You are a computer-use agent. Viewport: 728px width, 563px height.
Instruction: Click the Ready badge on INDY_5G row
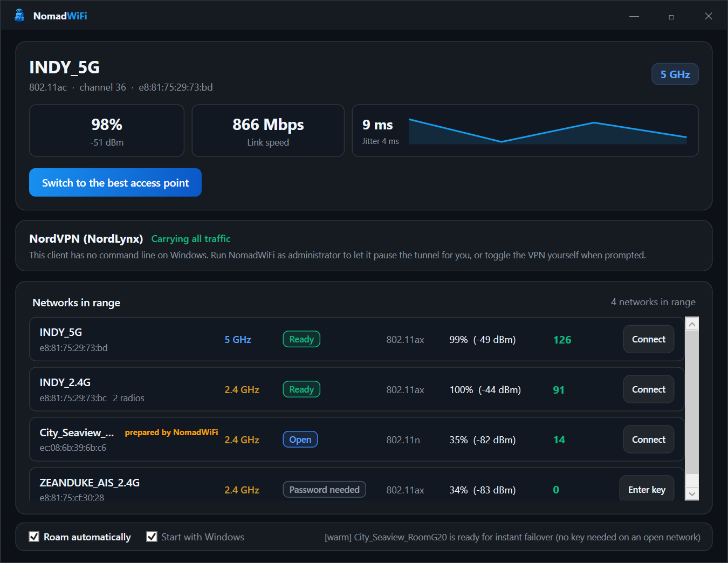pos(301,339)
